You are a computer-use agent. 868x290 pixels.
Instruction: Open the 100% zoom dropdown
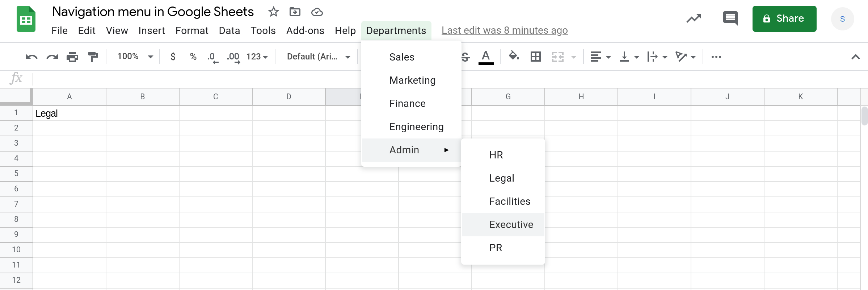(x=135, y=57)
